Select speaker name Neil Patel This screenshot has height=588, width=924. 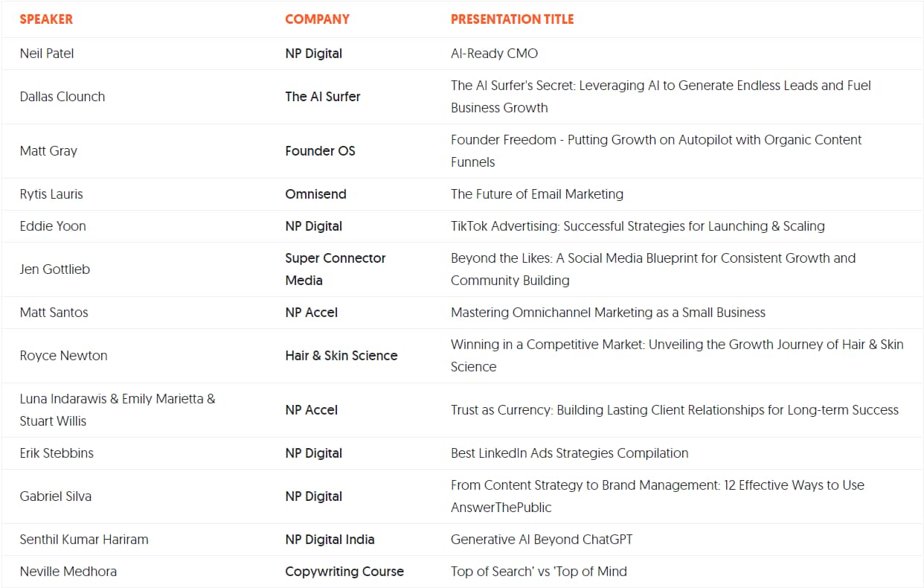pyautogui.click(x=47, y=54)
